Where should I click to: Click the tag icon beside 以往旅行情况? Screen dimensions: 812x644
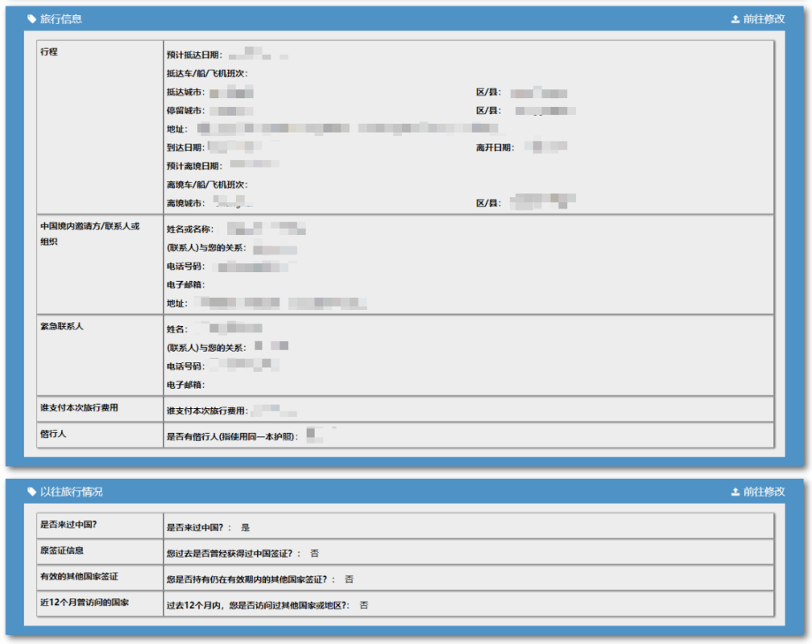[x=32, y=492]
